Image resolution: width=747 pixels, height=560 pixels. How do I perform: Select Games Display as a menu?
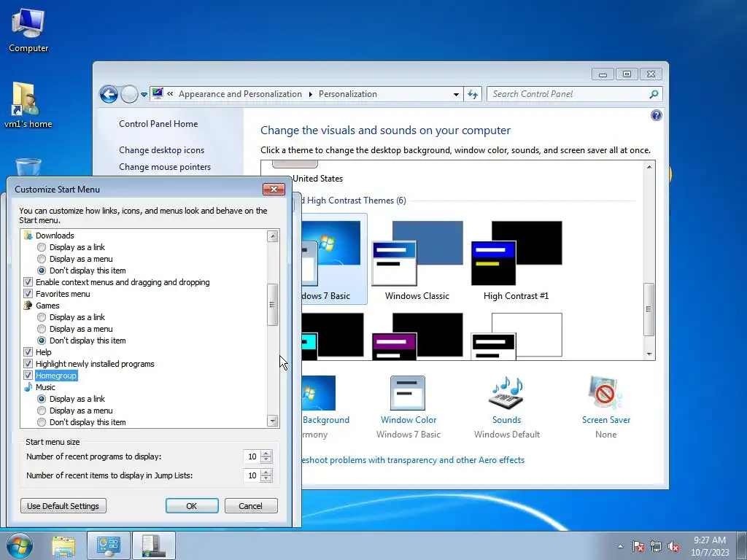click(42, 329)
